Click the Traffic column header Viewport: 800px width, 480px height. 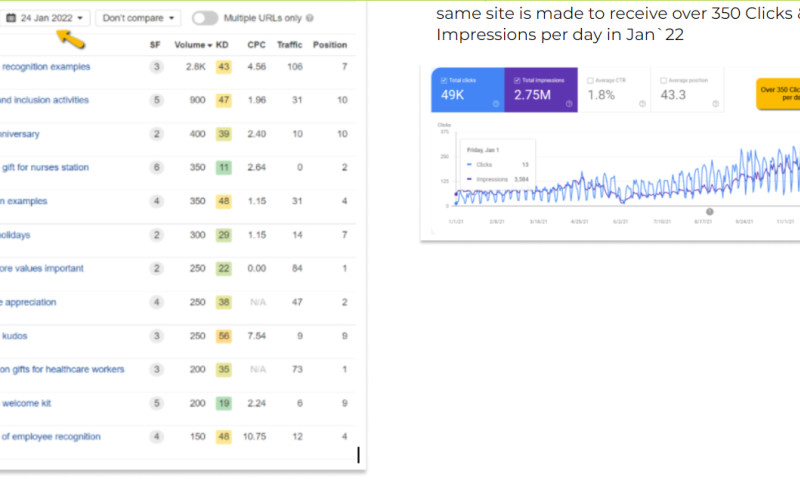(x=288, y=45)
